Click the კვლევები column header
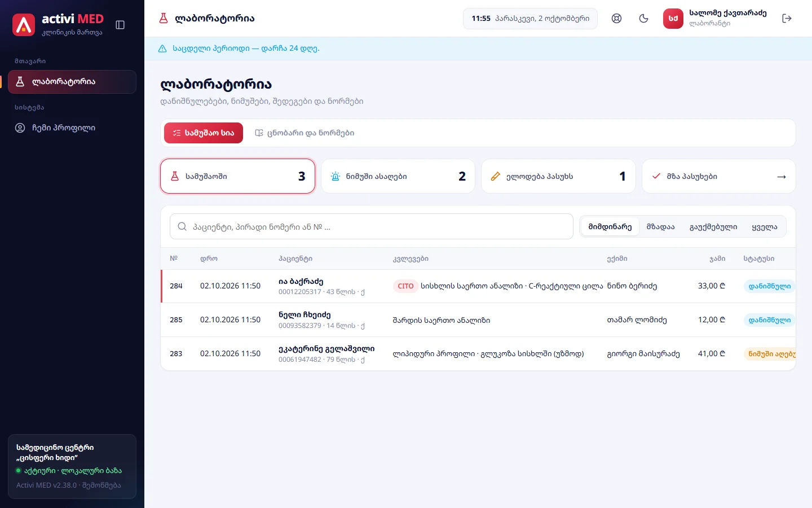The height and width of the screenshot is (508, 812). [x=411, y=259]
